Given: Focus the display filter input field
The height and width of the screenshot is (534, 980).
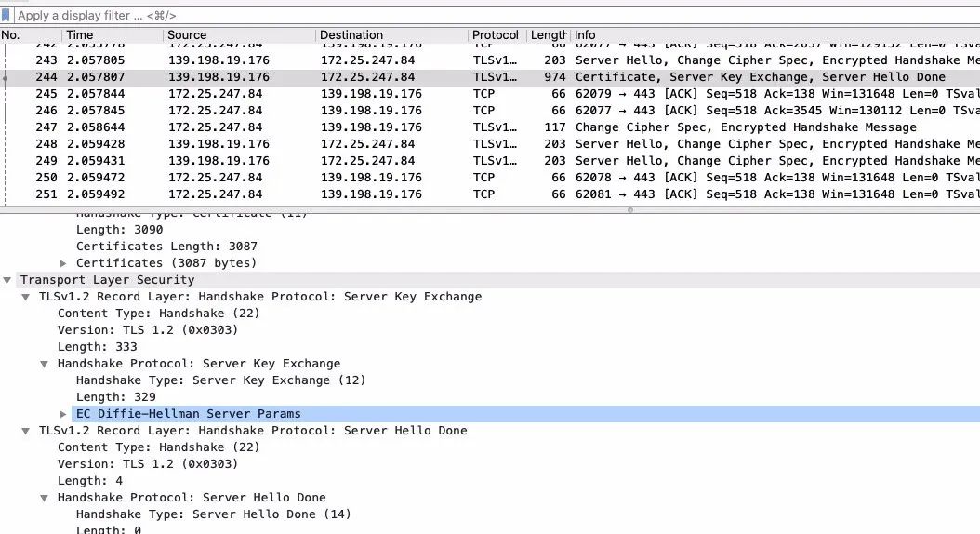Looking at the screenshot, I should [x=497, y=15].
